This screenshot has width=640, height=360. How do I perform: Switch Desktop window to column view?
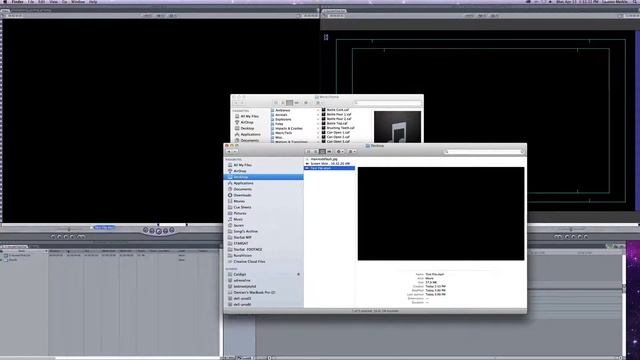pos(322,151)
